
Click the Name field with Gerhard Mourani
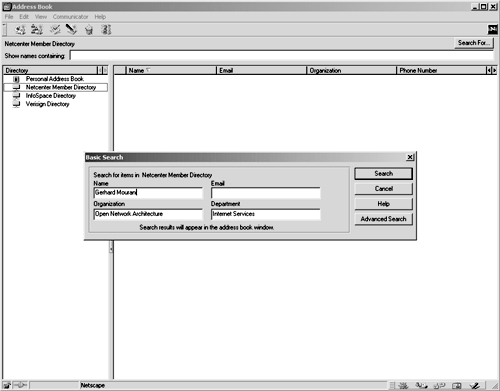[148, 193]
